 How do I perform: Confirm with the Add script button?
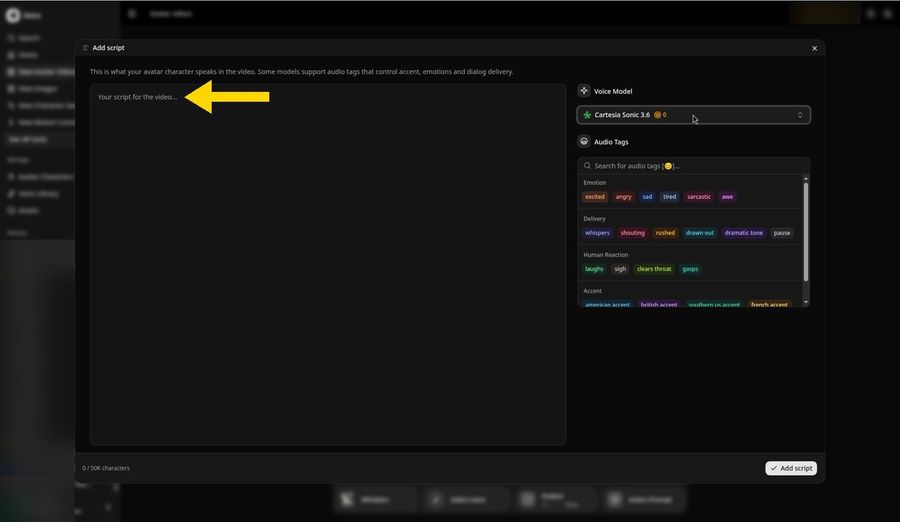click(791, 468)
